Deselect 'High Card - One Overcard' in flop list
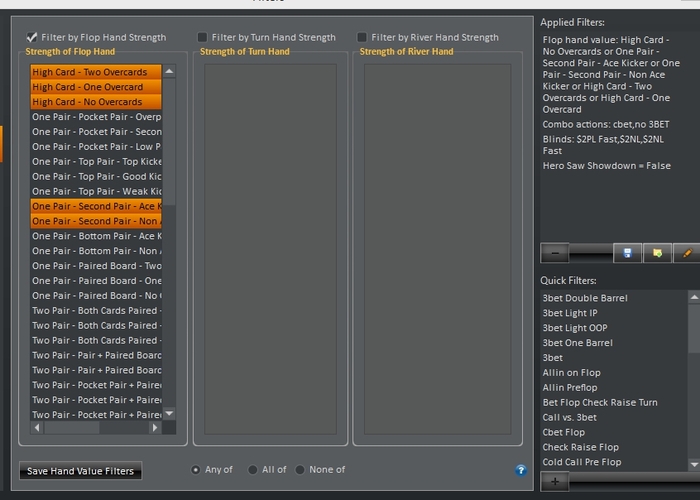Image resolution: width=700 pixels, height=500 pixels. click(x=96, y=87)
